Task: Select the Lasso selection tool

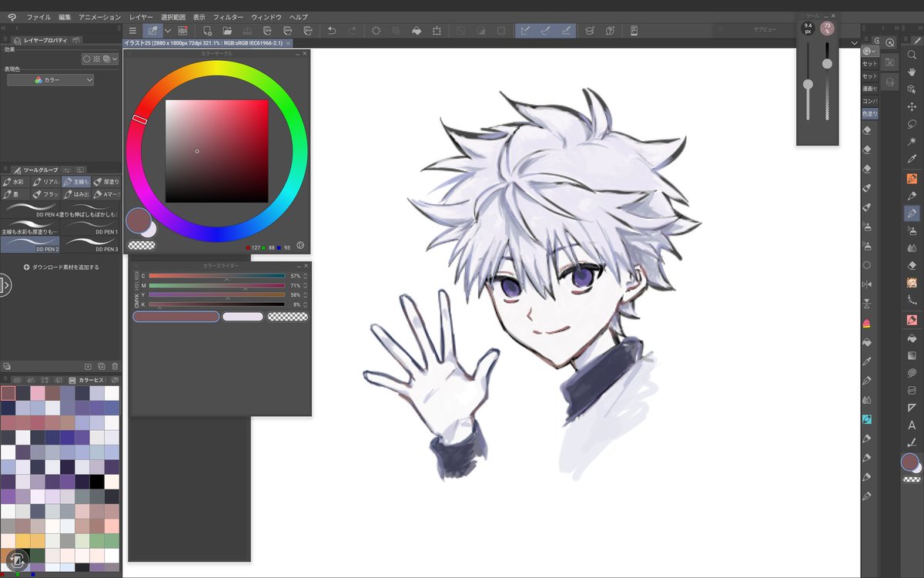Action: (912, 124)
